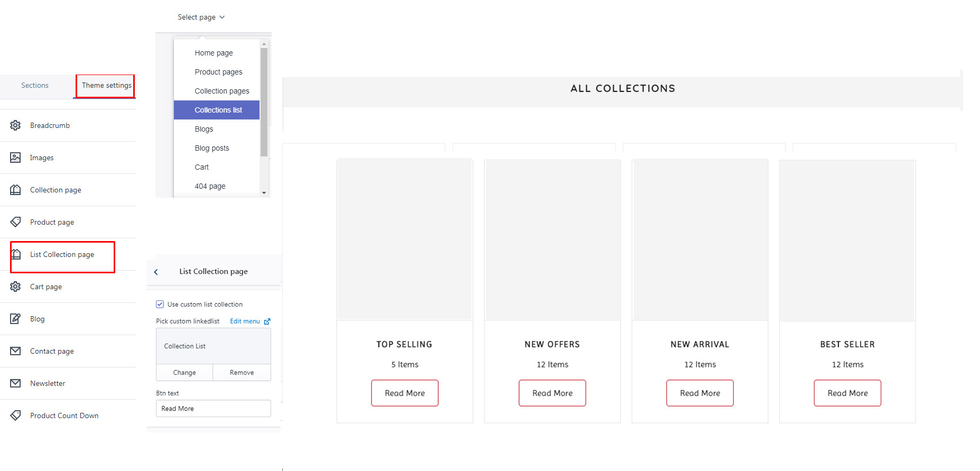Select Collections list in page menu
980x471 pixels.
[217, 110]
